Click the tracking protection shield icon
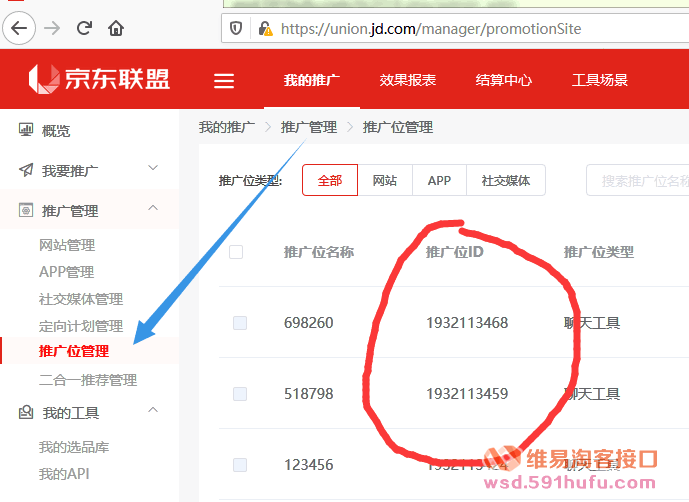This screenshot has height=502, width=689. tap(236, 29)
